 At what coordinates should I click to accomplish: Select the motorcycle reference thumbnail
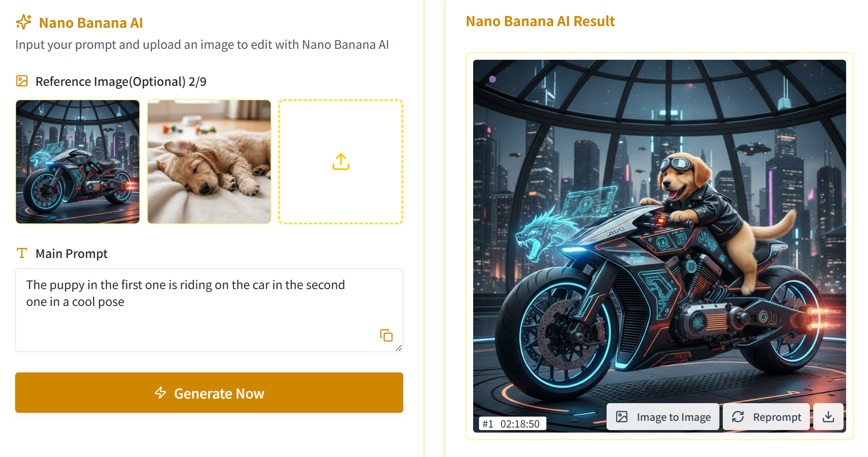(78, 162)
